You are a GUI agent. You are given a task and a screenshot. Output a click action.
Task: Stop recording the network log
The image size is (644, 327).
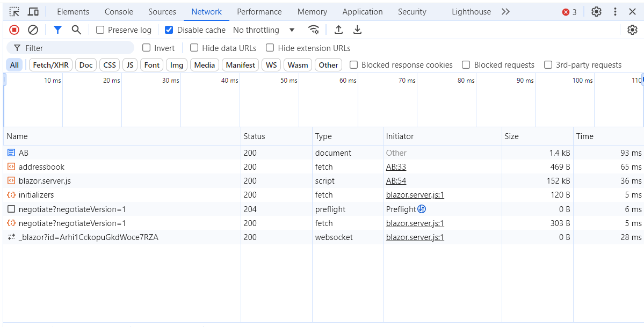15,30
